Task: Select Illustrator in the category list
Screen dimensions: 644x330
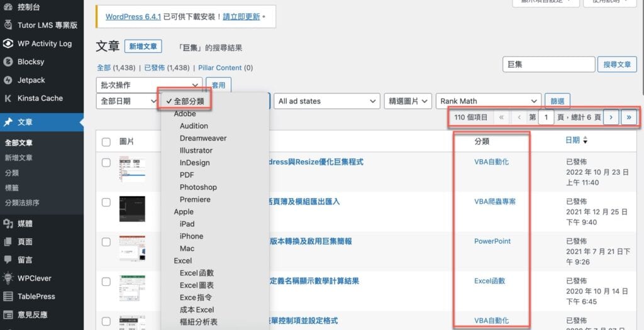Action: 196,151
